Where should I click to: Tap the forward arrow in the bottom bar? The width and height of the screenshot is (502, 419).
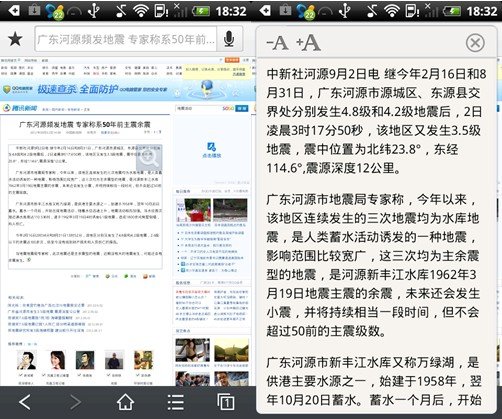pyautogui.click(x=76, y=402)
